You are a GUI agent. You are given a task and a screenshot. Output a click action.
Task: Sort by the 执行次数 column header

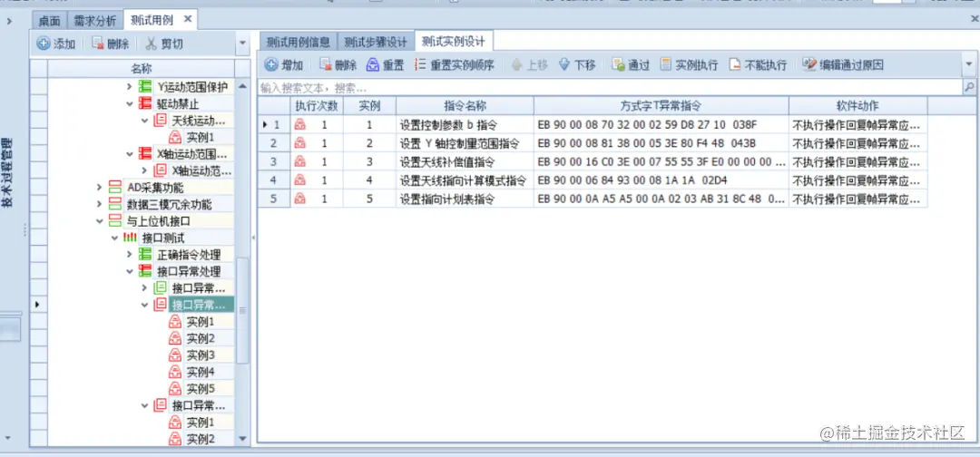[317, 105]
